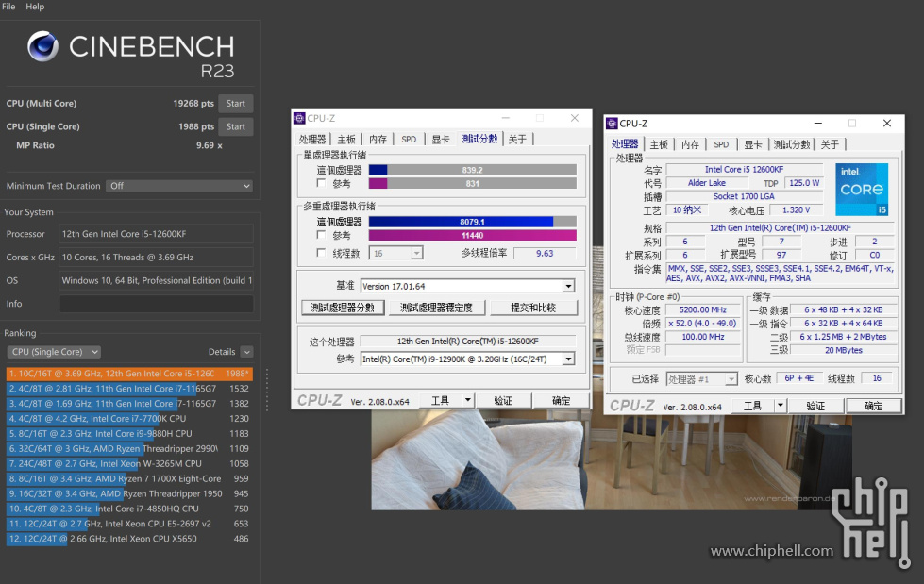Switch to 内存 tab in benchmark CPU-Z window

point(378,139)
